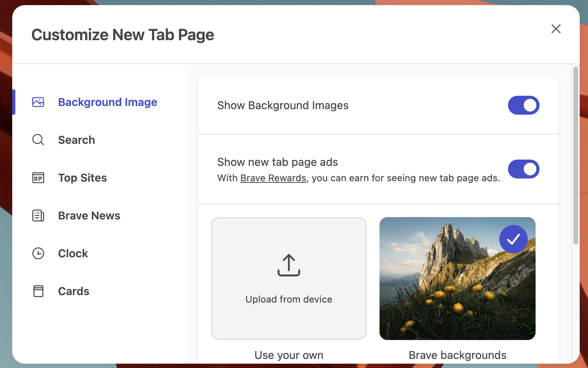Image resolution: width=588 pixels, height=368 pixels.
Task: Close the Customize New Tab Page dialog
Action: [x=556, y=29]
